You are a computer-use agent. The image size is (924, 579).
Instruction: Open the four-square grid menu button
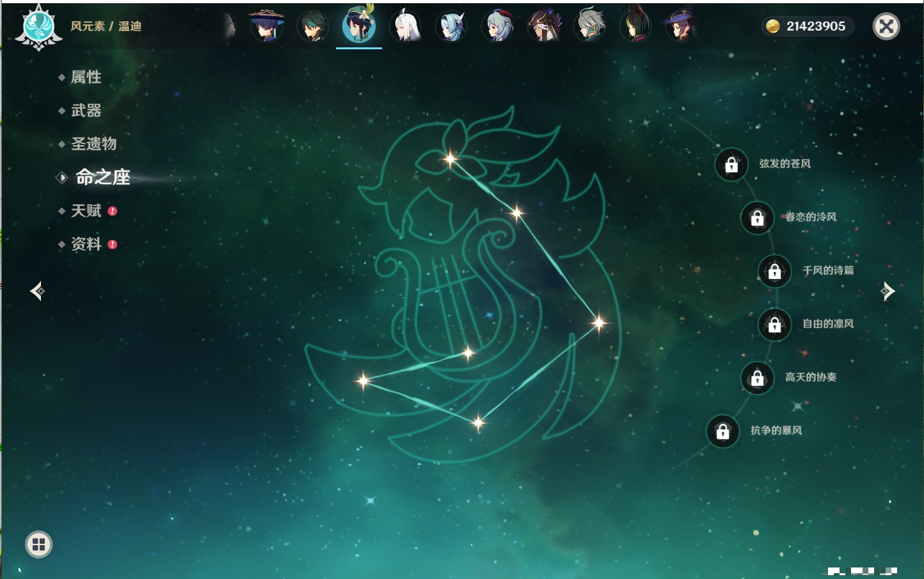(38, 544)
